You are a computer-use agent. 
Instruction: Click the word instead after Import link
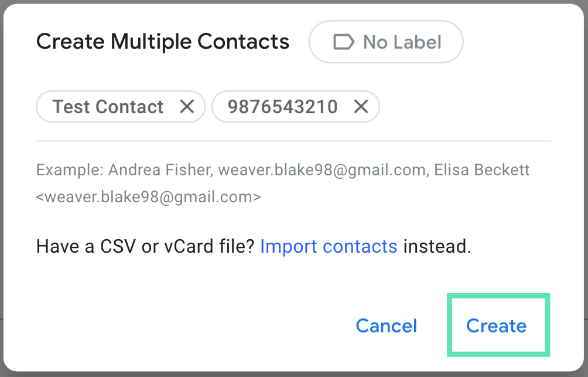pyautogui.click(x=436, y=246)
